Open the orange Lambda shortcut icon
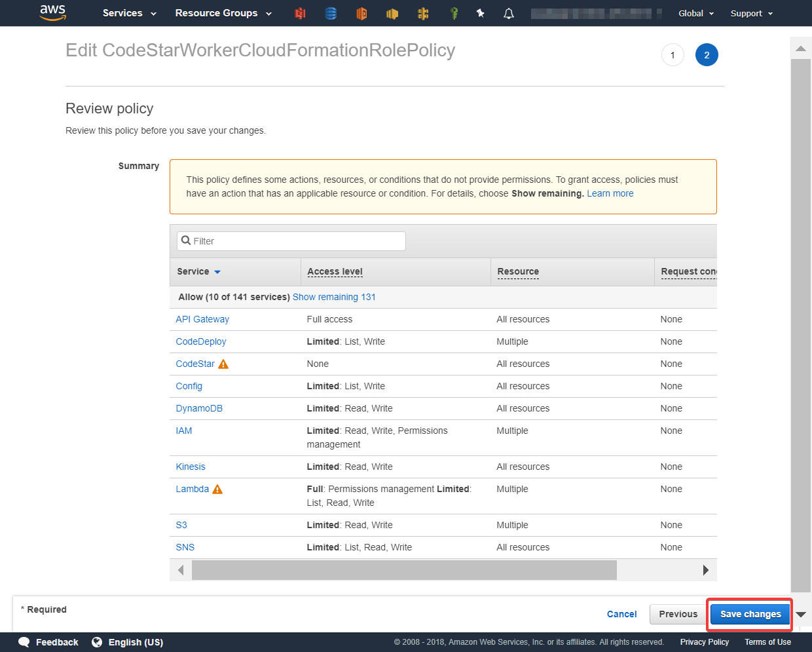The image size is (812, 652). tap(361, 13)
